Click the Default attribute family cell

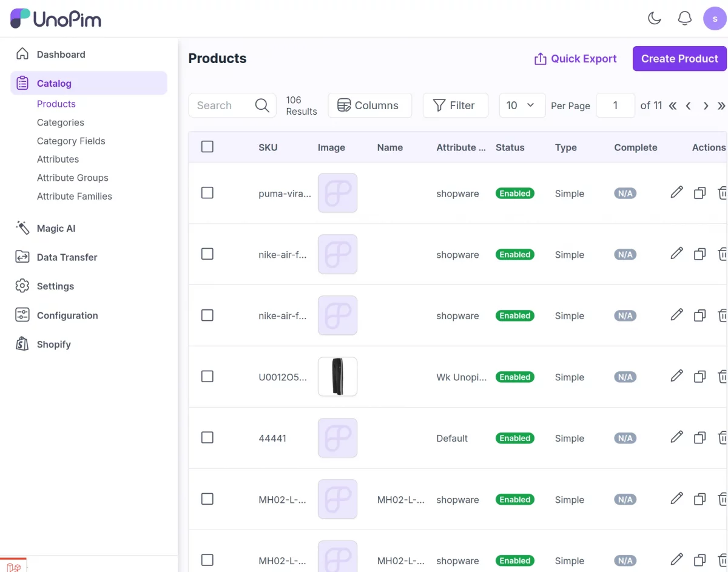click(x=452, y=438)
